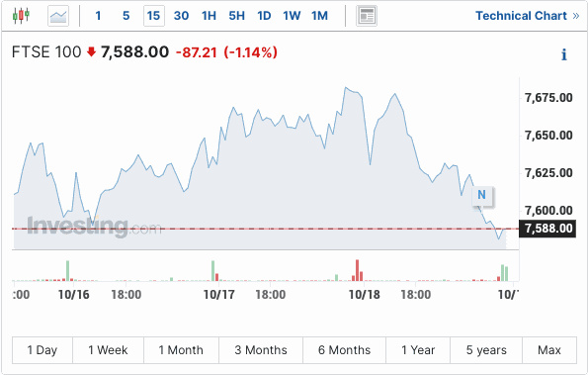This screenshot has width=588, height=375.
Task: Open the Technical Chart link
Action: [x=521, y=16]
